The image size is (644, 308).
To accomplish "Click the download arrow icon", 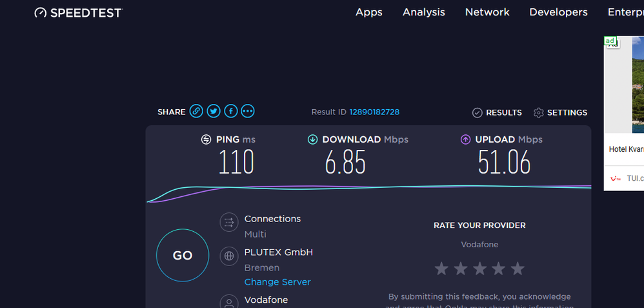I will [x=313, y=139].
